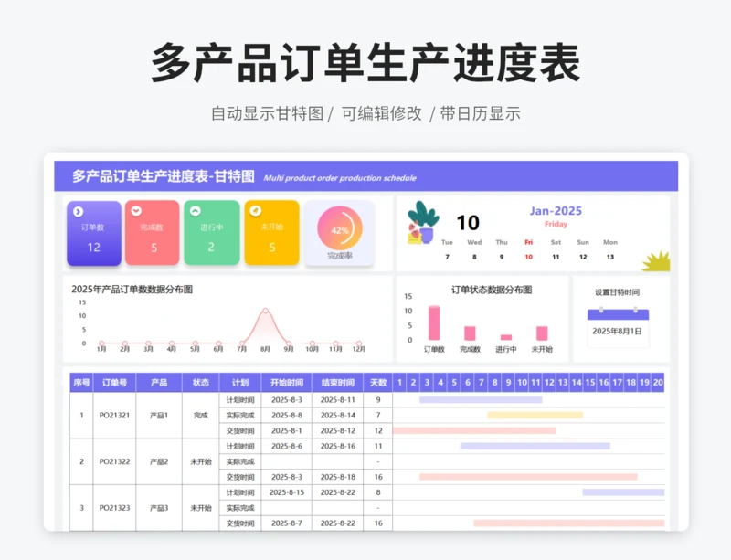Click purple Gantt bar for PO21322 计划时间
This screenshot has height=560, width=731.
click(535, 446)
